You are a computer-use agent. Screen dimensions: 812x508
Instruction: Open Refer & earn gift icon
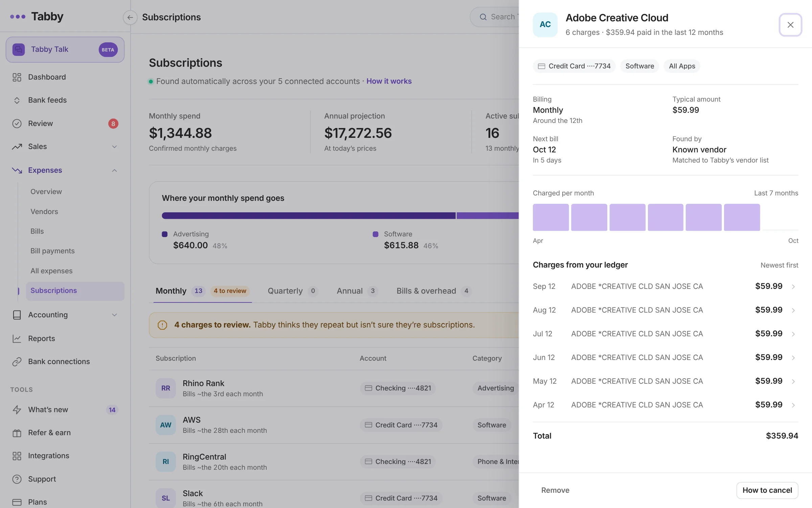click(x=17, y=433)
